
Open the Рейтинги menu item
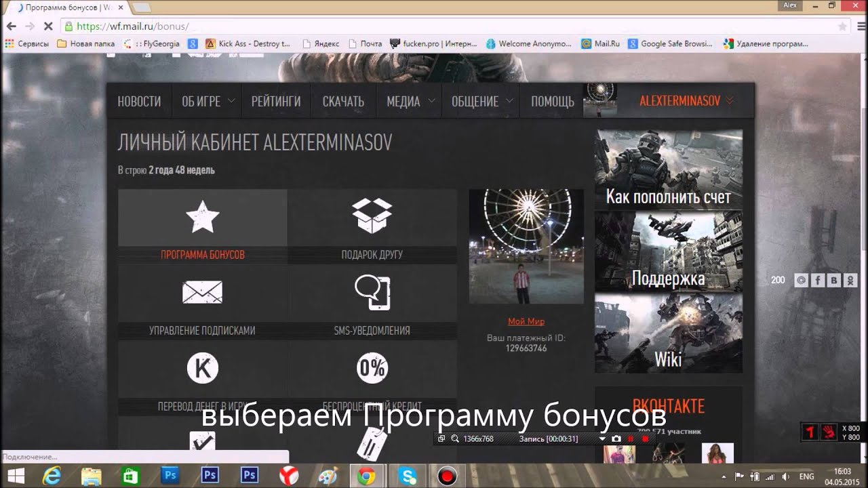pos(276,102)
